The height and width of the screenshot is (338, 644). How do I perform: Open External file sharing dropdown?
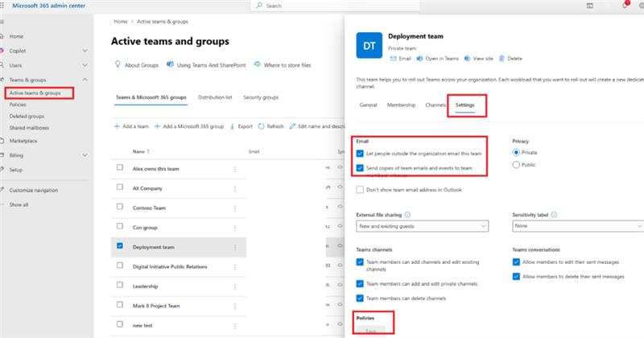click(x=422, y=226)
